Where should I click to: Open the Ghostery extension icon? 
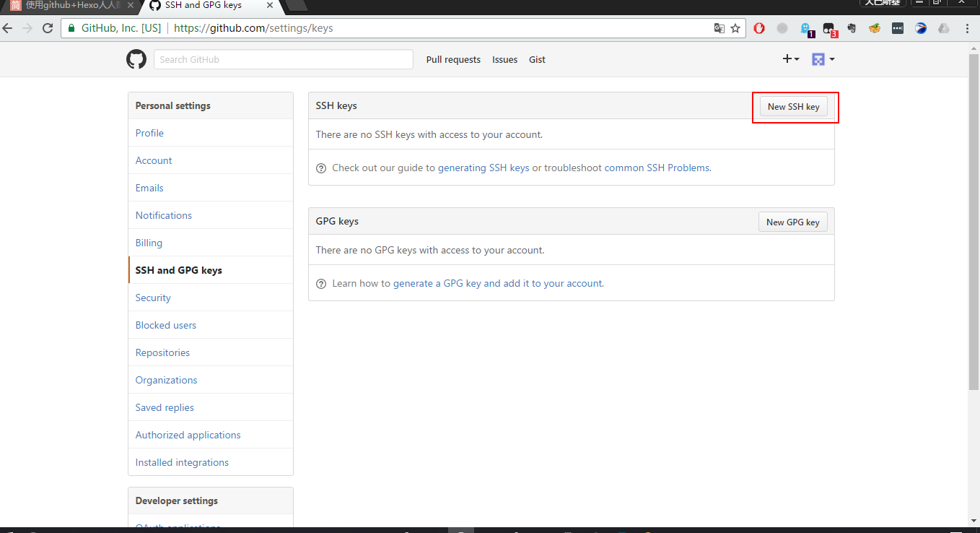pyautogui.click(x=806, y=28)
